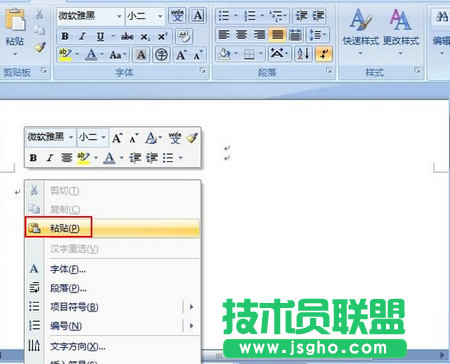Click the Copy icon in the clipboard group
This screenshot has width=450, height=364.
[40, 31]
